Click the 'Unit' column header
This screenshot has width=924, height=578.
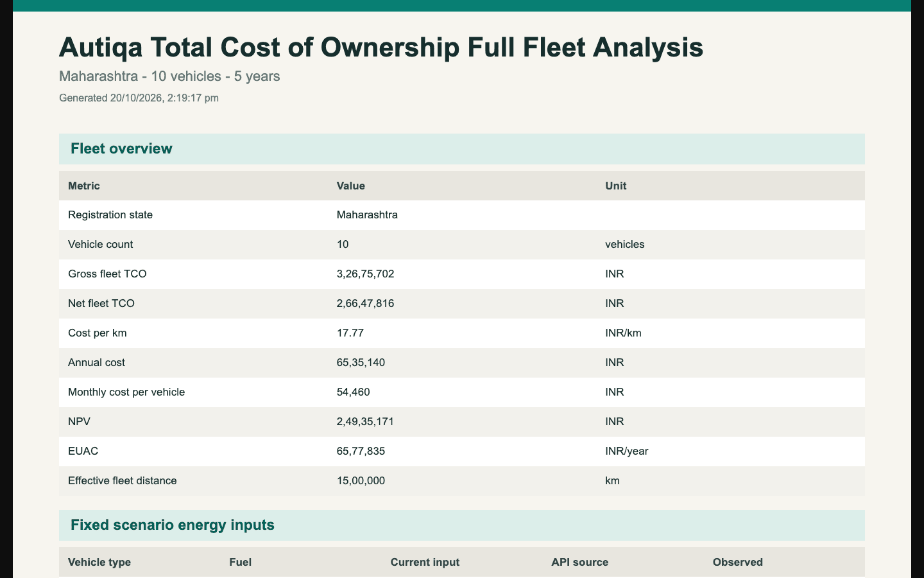(x=616, y=186)
